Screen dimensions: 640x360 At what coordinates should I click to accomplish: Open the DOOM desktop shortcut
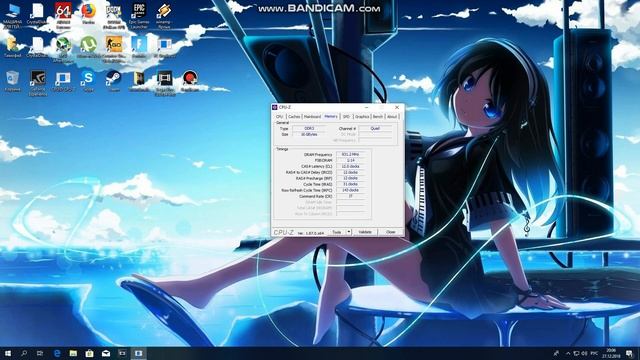114,16
